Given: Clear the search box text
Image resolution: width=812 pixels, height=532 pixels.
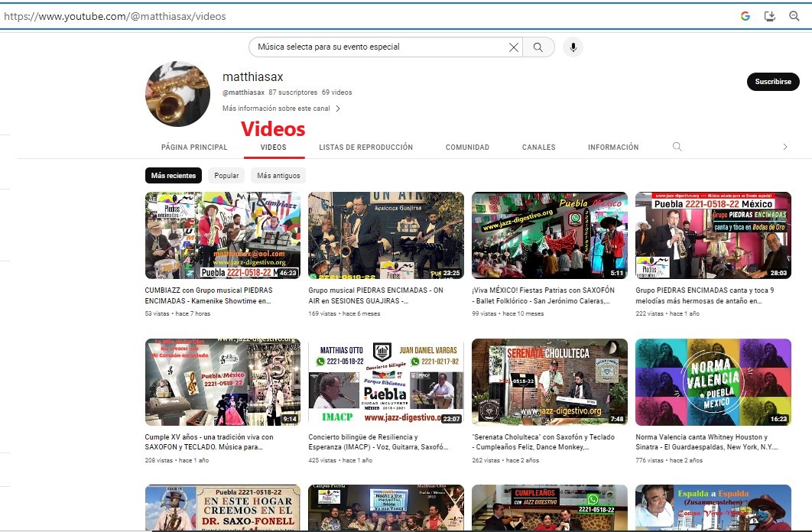Looking at the screenshot, I should (x=514, y=47).
